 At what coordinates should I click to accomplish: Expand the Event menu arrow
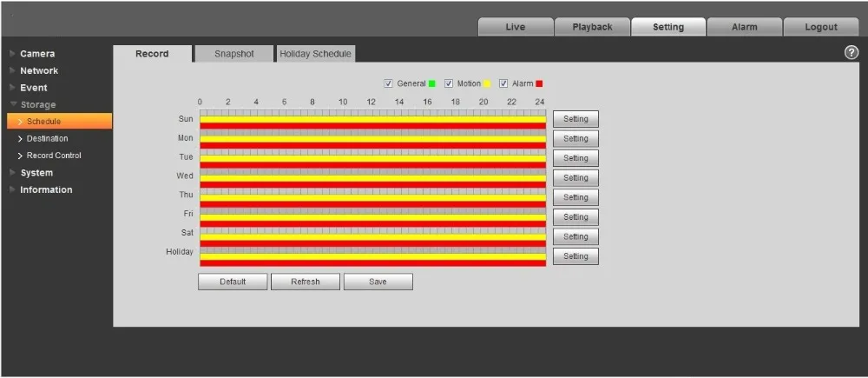pos(12,88)
